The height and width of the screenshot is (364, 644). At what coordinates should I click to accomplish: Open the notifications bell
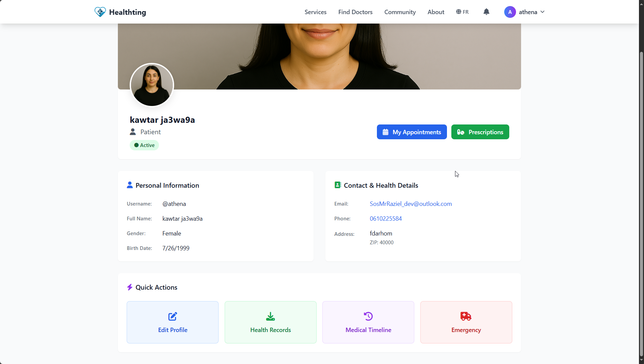coord(486,12)
